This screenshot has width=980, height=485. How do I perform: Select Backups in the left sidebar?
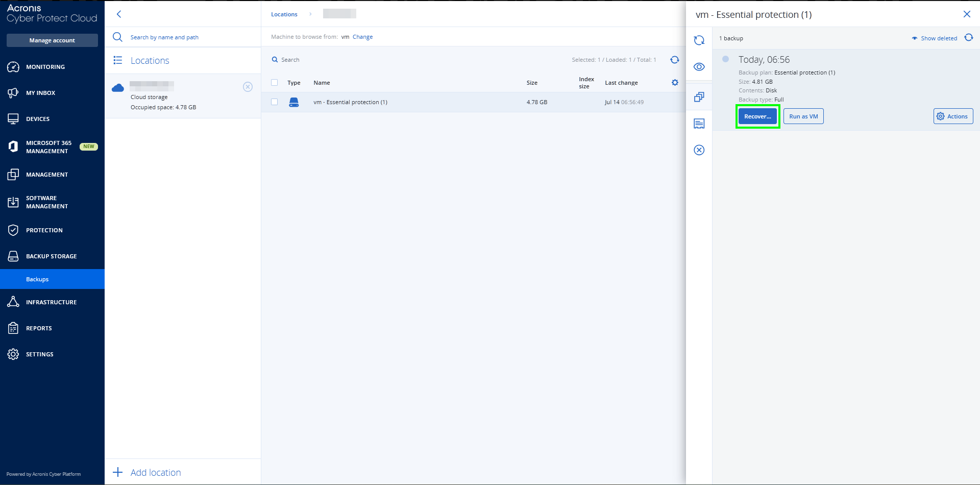[x=37, y=279]
